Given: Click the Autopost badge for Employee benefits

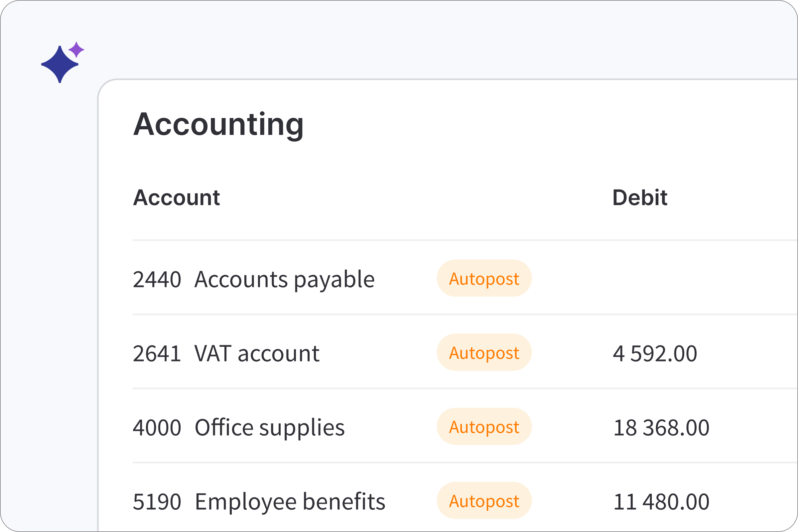Looking at the screenshot, I should [484, 500].
